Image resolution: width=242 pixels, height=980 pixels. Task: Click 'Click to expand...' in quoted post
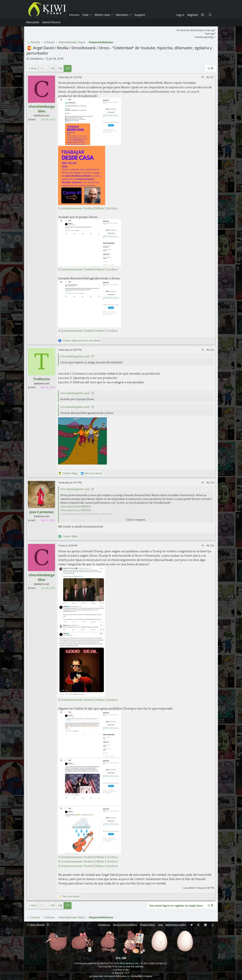click(136, 520)
